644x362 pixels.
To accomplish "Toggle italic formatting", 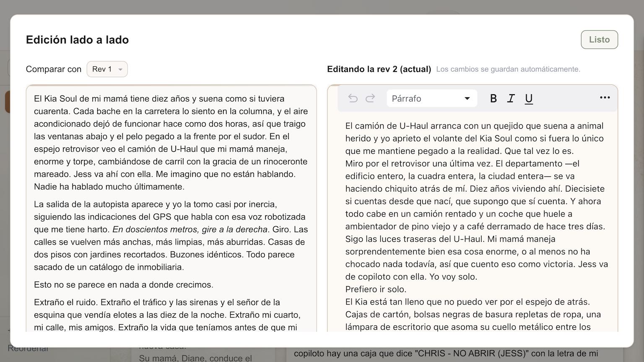I will point(511,98).
